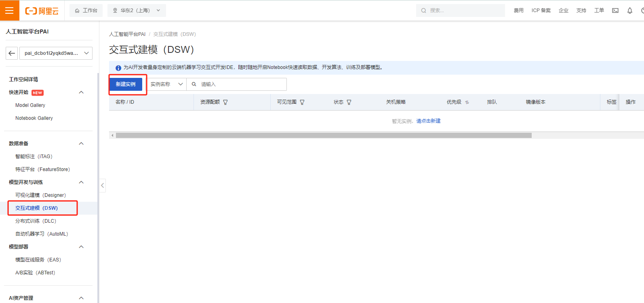This screenshot has width=644, height=303.
Task: Click the 镜像版本 column header
Action: 536,102
